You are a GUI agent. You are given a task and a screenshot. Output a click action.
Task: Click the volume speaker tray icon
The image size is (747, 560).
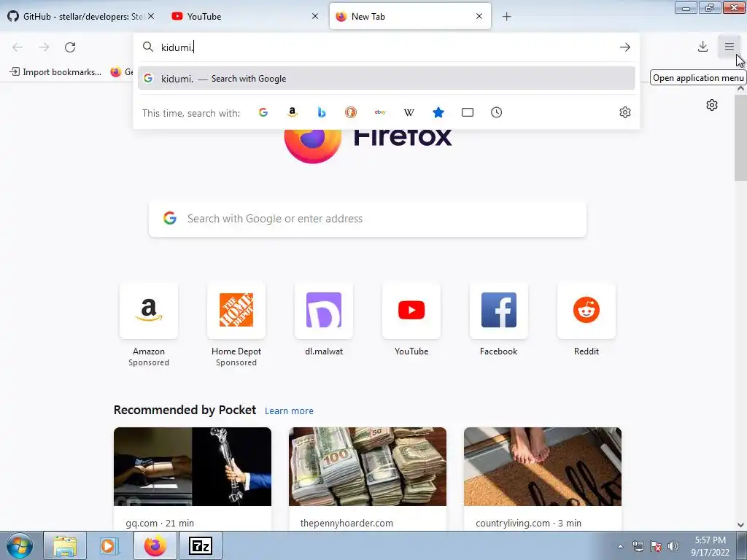673,546
